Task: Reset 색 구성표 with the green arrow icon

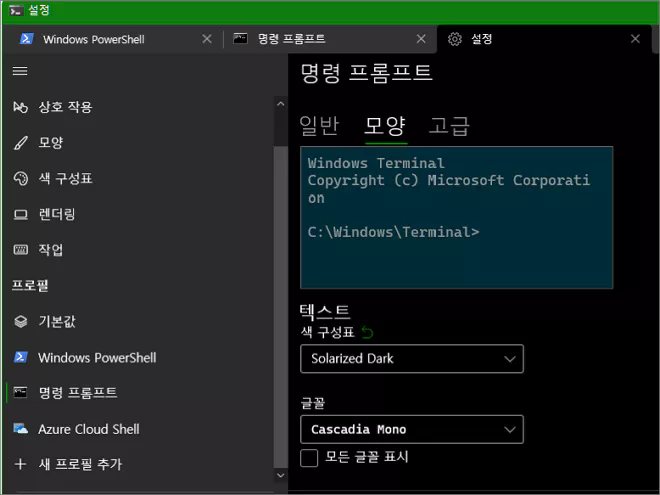Action: tap(367, 333)
